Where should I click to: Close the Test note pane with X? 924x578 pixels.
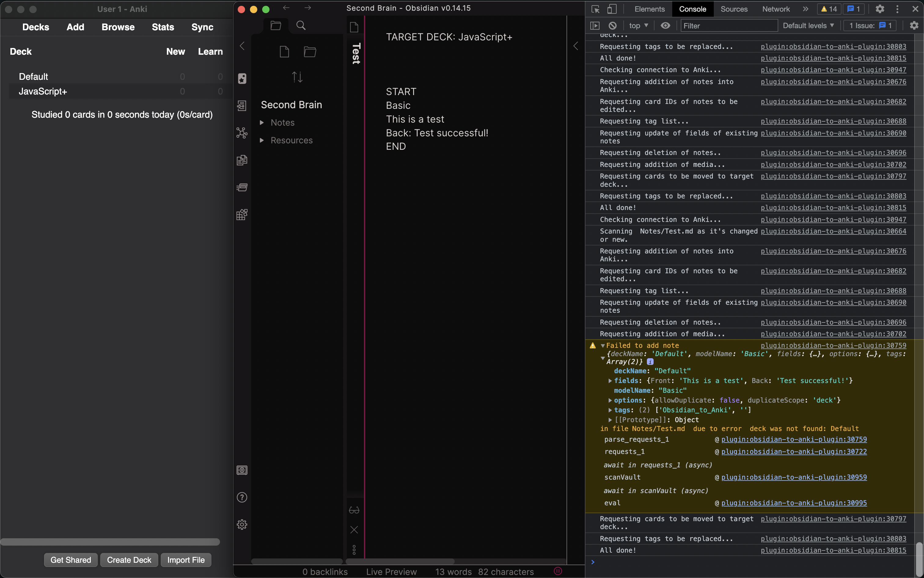354,529
